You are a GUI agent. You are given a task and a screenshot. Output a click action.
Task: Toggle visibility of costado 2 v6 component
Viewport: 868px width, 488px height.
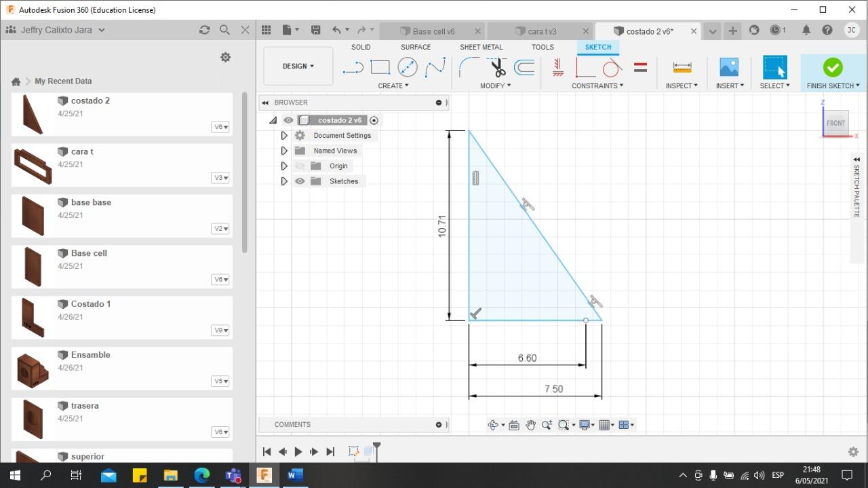288,120
